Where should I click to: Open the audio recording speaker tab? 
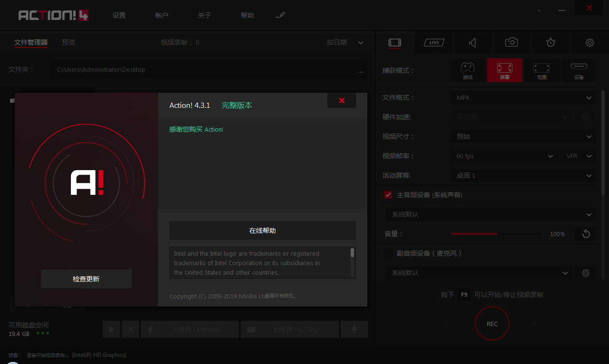(472, 43)
